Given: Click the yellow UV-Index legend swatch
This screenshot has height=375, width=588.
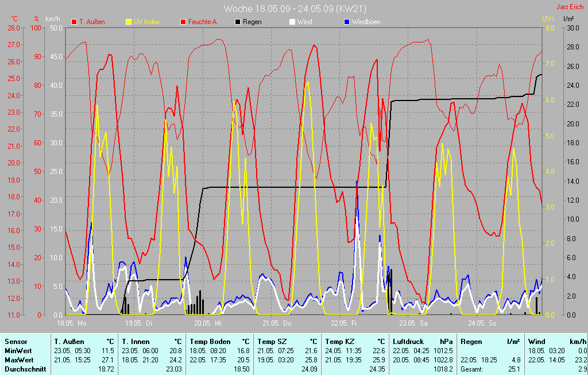Looking at the screenshot, I should point(128,22).
